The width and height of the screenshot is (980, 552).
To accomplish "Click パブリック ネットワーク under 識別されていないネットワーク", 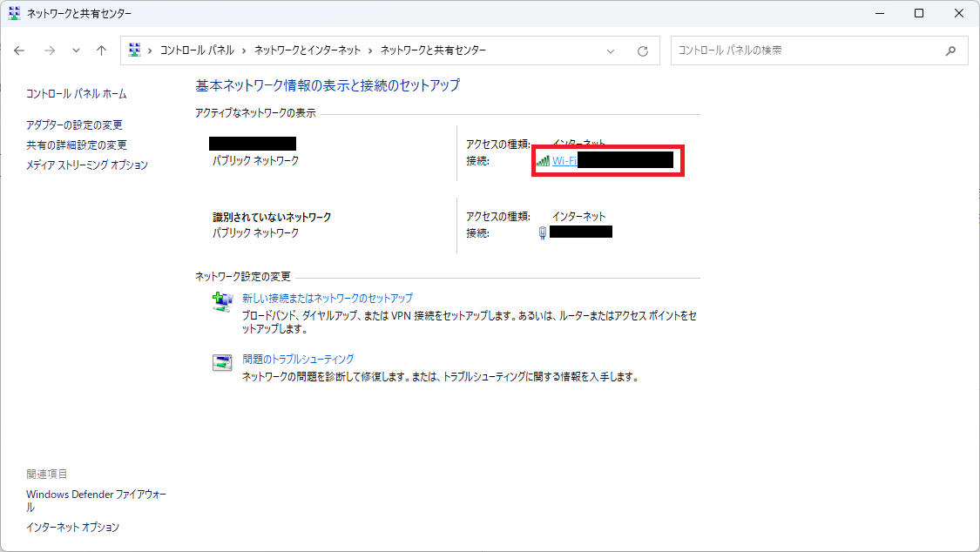I will pyautogui.click(x=255, y=233).
